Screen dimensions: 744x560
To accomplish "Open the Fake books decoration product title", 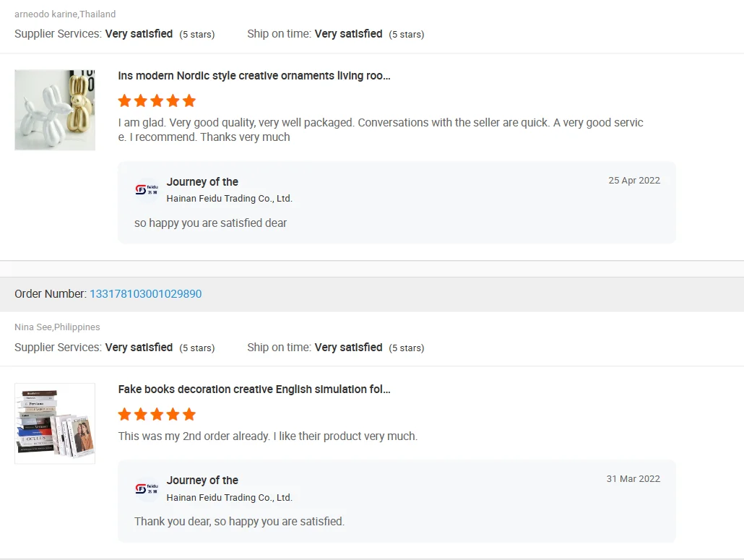I will point(254,389).
